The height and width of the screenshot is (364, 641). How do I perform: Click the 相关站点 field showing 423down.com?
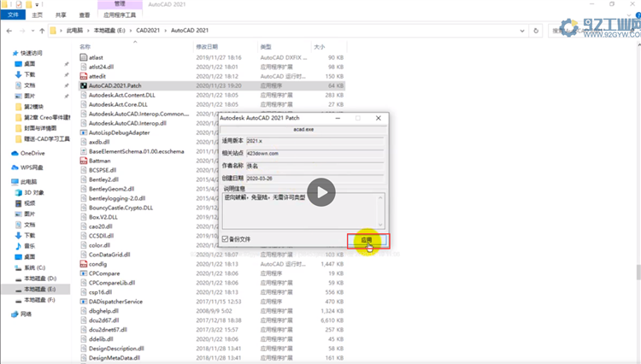pos(315,154)
